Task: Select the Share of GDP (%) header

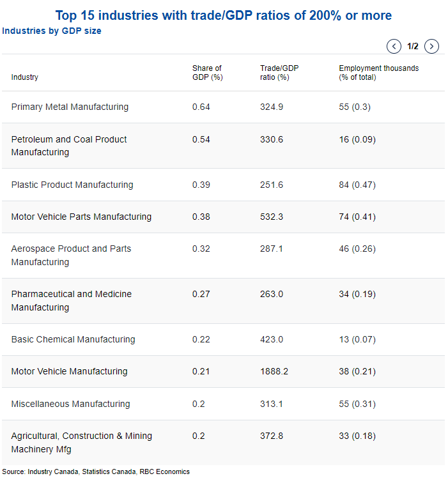Action: point(207,73)
